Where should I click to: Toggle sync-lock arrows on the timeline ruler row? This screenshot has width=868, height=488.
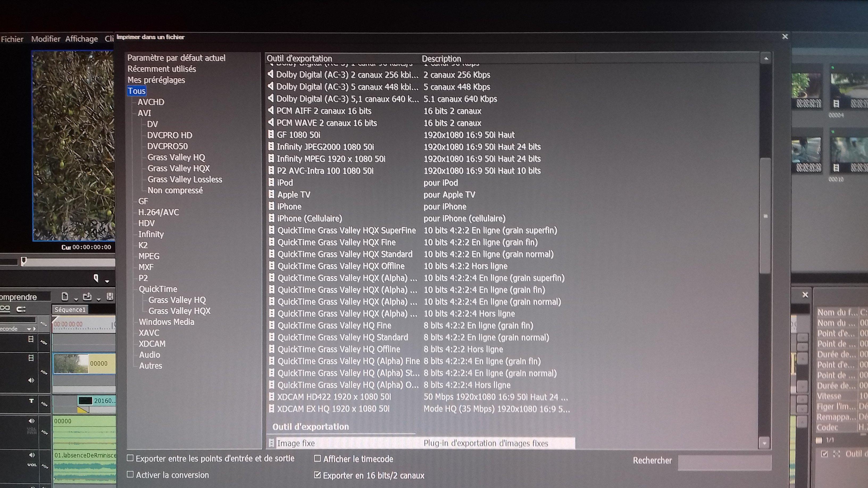click(43, 324)
